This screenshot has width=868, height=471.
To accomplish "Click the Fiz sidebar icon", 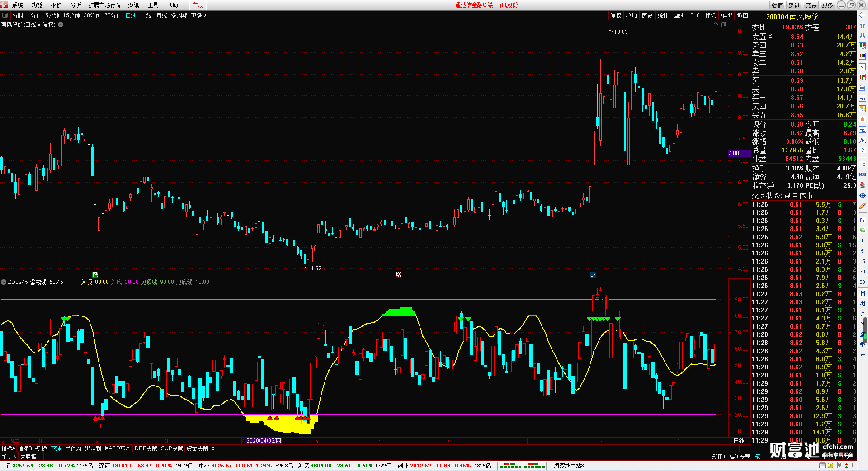I will 863,130.
